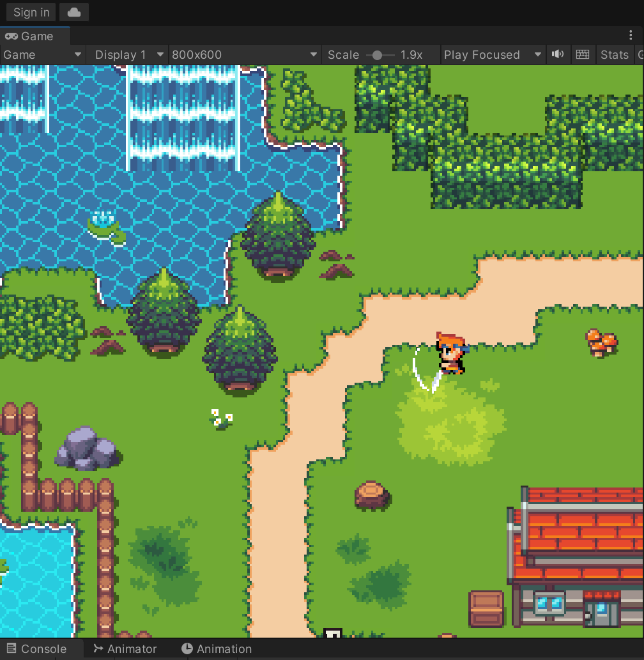Click the wooden crate beside the house

486,608
